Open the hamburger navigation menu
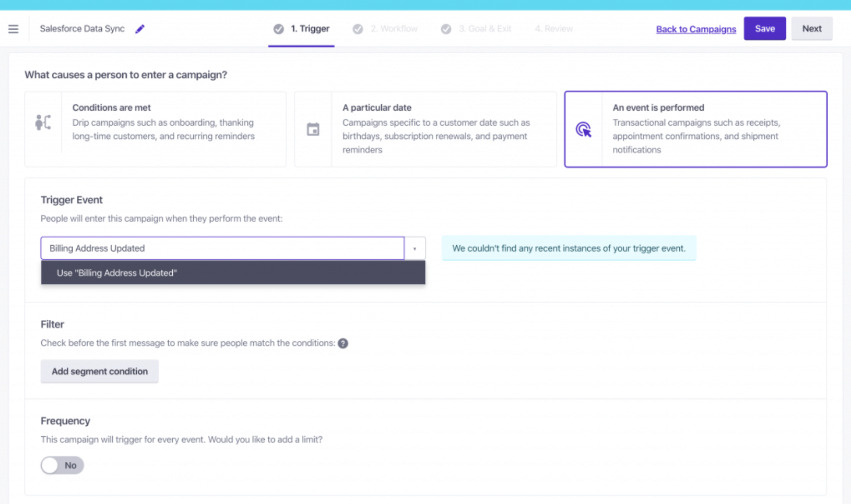This screenshot has height=504, width=851. [14, 29]
